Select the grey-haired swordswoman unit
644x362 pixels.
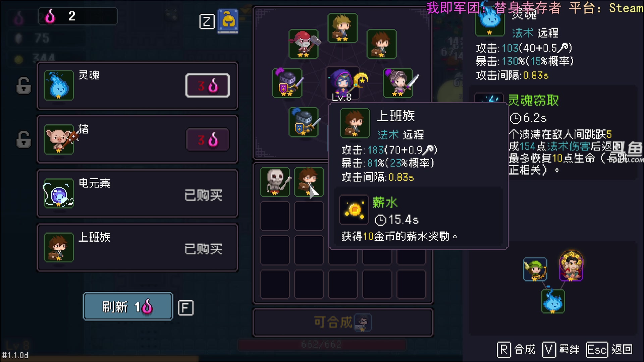click(x=398, y=83)
